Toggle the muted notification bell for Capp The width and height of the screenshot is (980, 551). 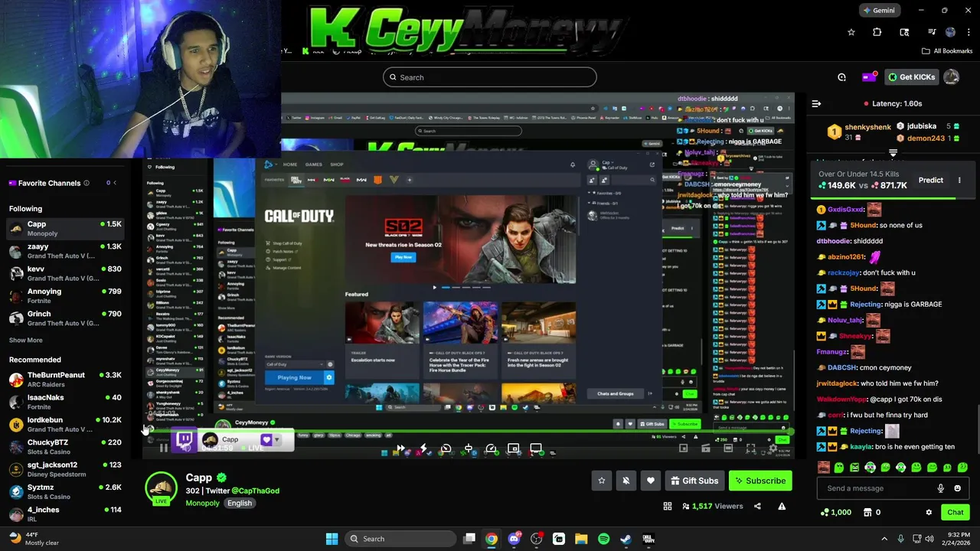click(x=626, y=481)
